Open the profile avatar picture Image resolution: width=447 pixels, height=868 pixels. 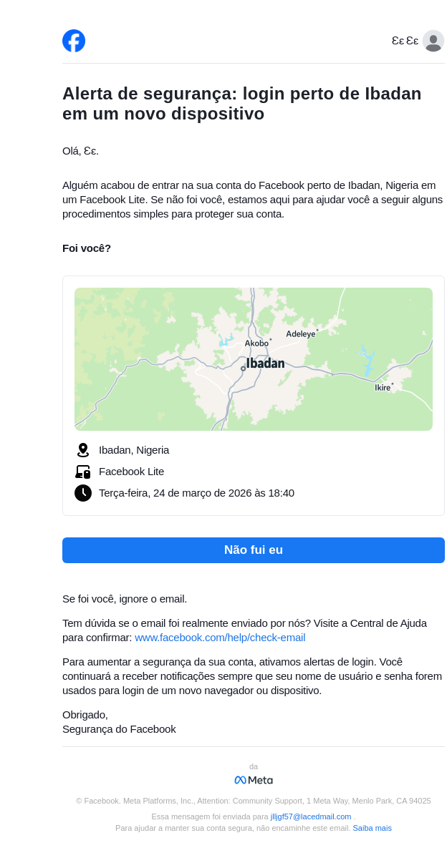[433, 41]
